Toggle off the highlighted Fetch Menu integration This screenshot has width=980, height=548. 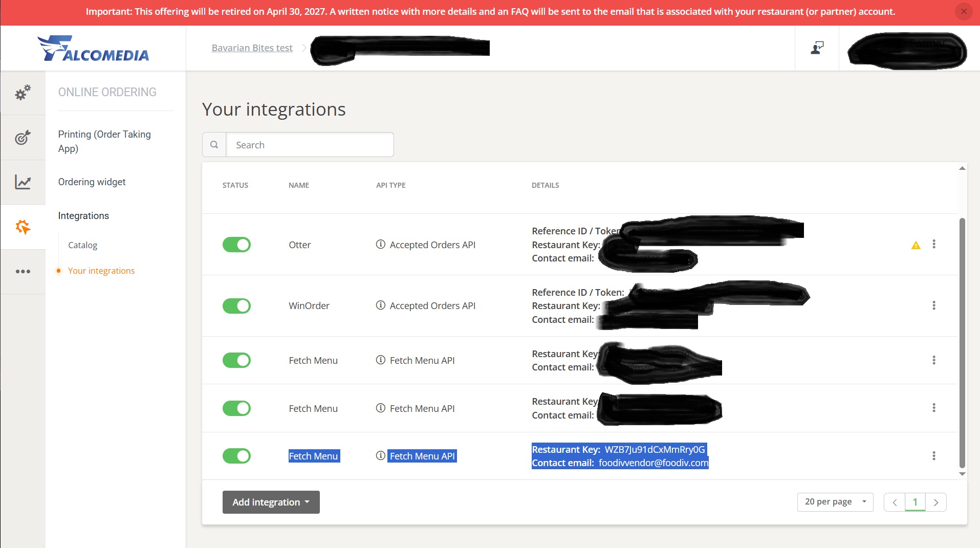point(236,456)
